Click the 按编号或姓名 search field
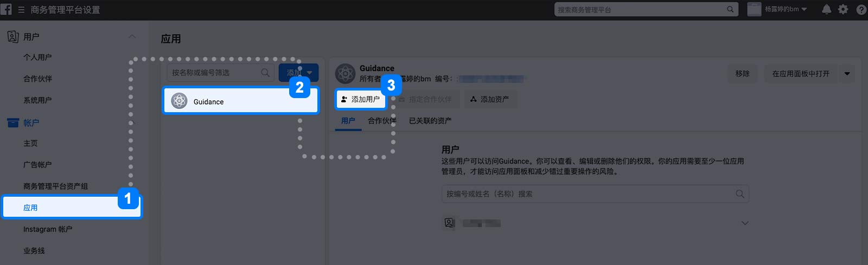 pyautogui.click(x=595, y=193)
